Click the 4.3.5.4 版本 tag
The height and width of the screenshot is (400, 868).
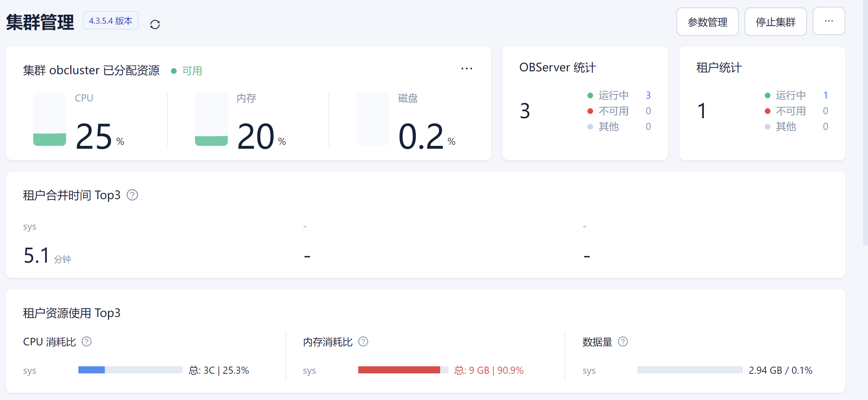[111, 21]
